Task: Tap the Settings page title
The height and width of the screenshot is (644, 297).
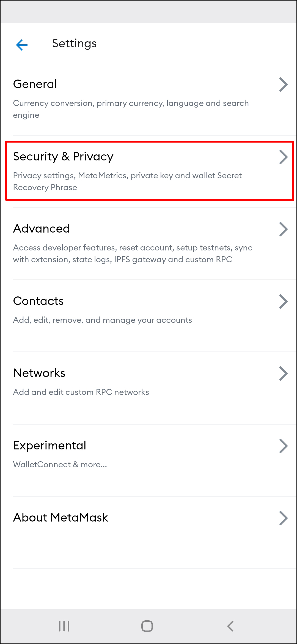Action: (x=74, y=43)
